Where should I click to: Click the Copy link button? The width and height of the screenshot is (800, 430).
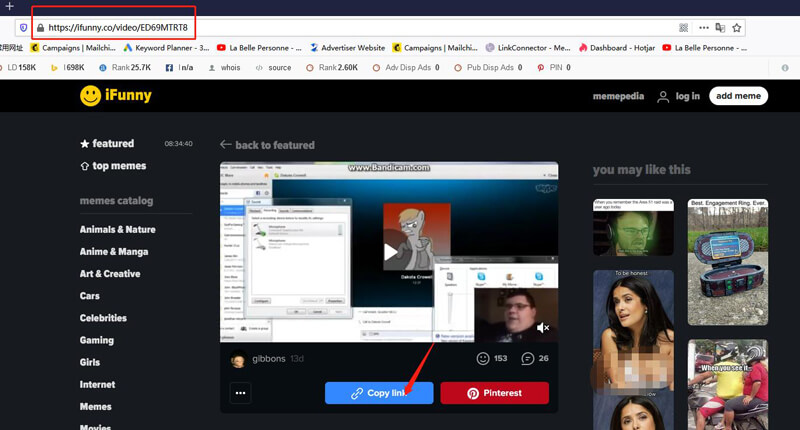tap(379, 393)
